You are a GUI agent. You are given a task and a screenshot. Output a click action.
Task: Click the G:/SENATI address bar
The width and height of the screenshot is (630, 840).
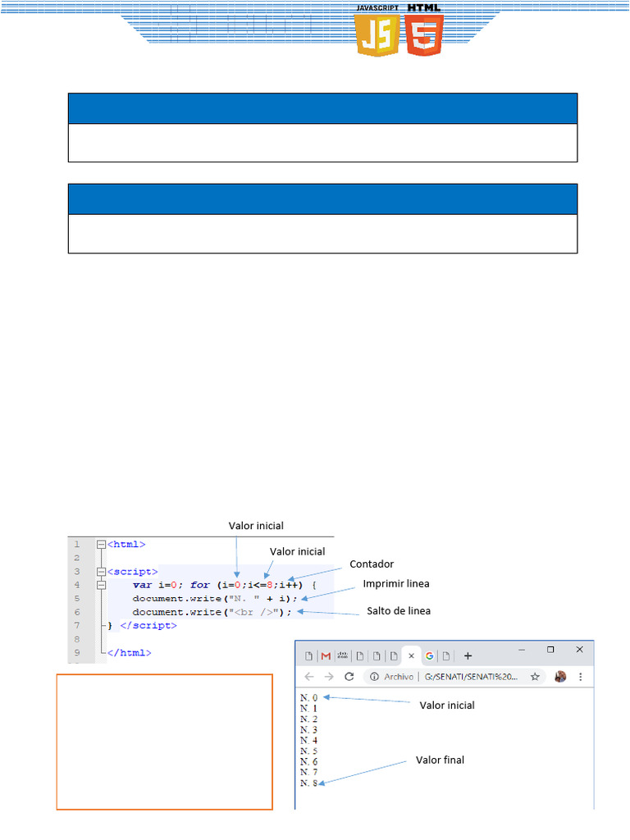point(471,677)
